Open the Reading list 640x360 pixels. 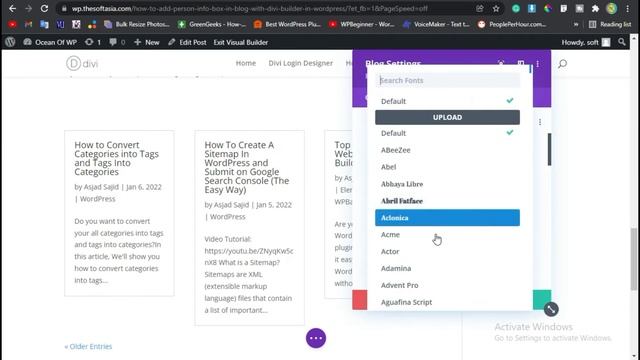(610, 24)
